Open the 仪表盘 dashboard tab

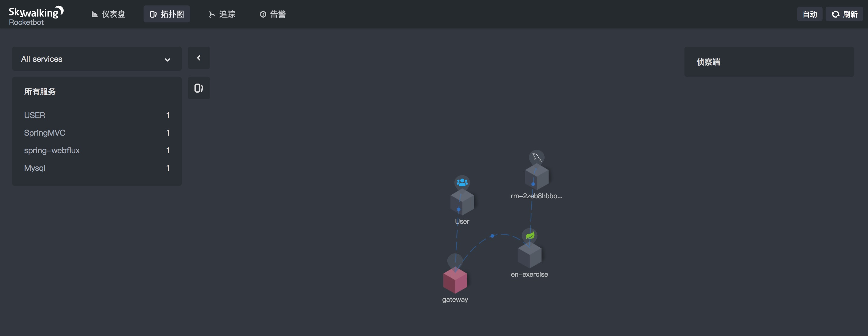[x=108, y=14]
